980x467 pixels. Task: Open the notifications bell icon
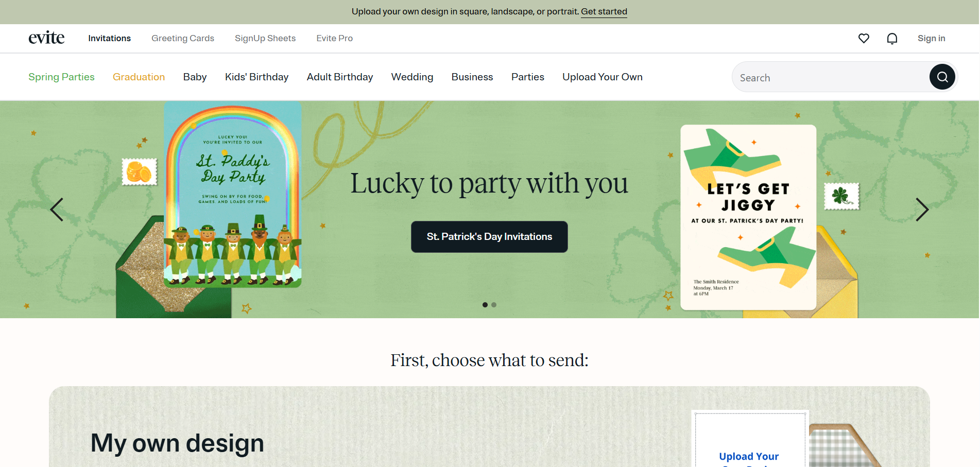892,39
